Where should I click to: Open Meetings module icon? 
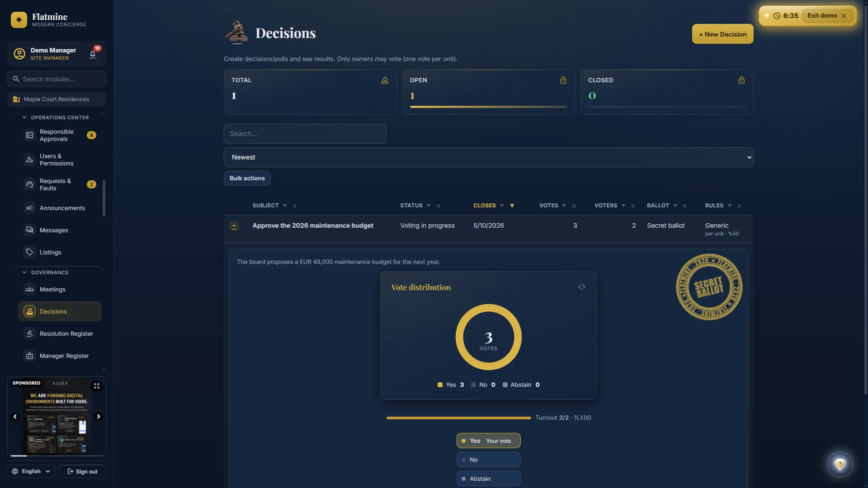click(29, 289)
